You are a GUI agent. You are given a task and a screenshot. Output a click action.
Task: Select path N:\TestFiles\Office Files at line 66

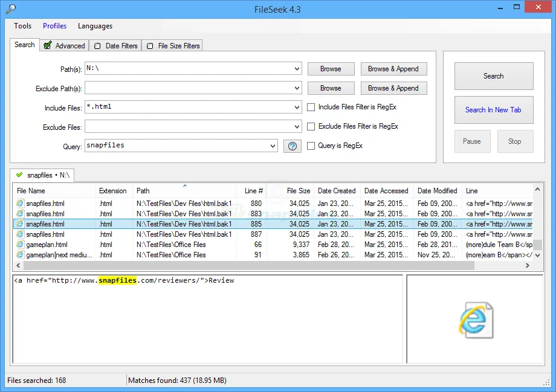(171, 245)
